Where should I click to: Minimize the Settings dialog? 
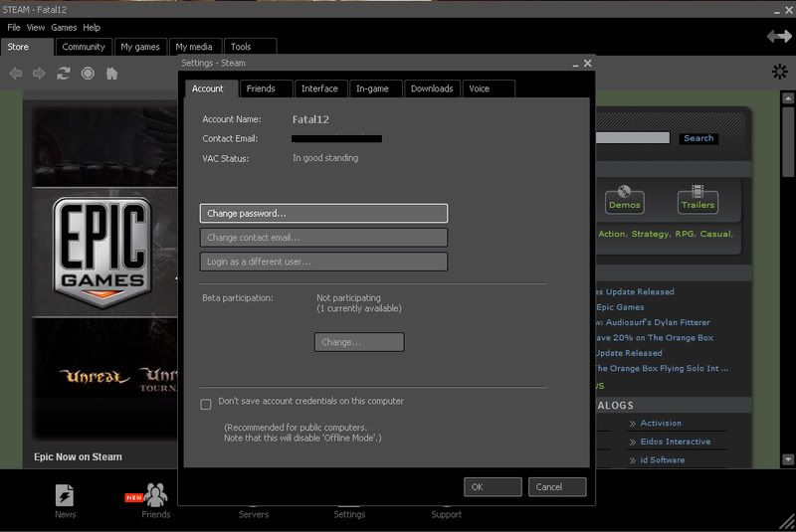pos(575,64)
